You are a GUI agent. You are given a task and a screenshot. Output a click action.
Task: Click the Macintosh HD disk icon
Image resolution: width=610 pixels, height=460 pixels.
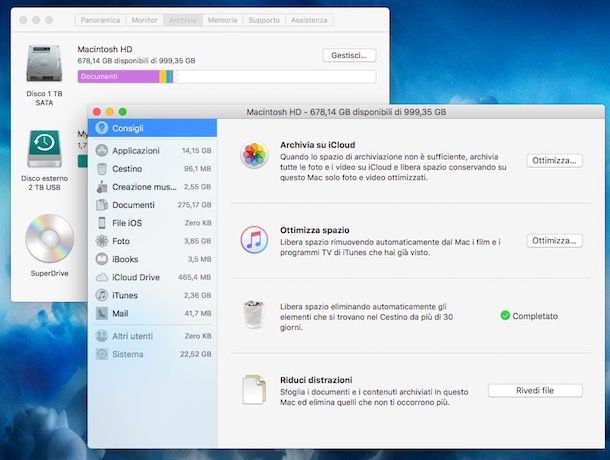(x=44, y=63)
